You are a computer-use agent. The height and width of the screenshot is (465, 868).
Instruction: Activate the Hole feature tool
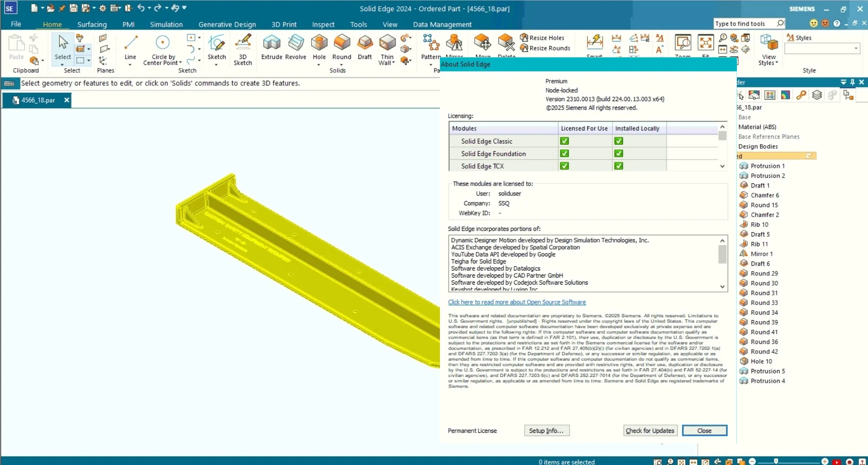tap(319, 47)
